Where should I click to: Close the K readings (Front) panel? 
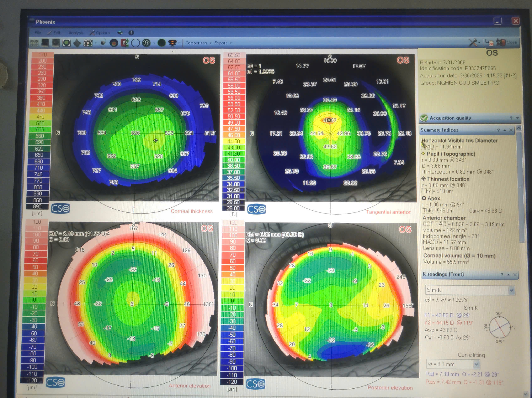pos(515,274)
